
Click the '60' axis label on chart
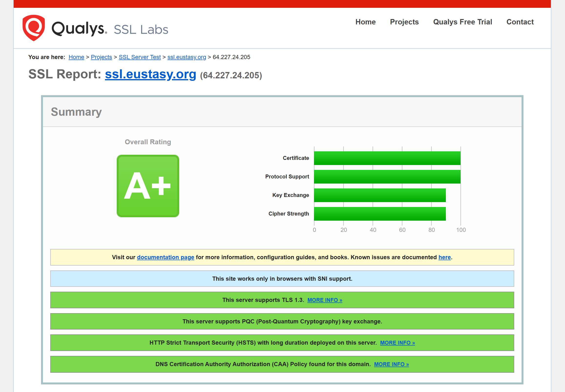(x=402, y=230)
